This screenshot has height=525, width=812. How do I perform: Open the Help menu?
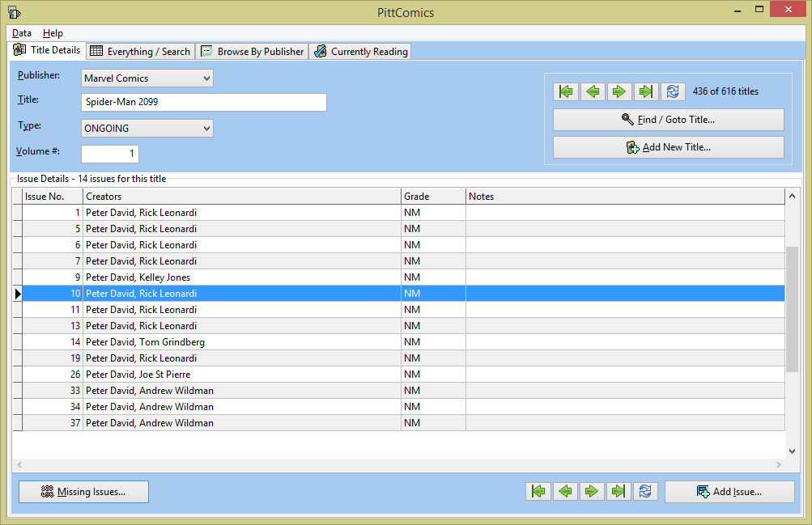[53, 33]
